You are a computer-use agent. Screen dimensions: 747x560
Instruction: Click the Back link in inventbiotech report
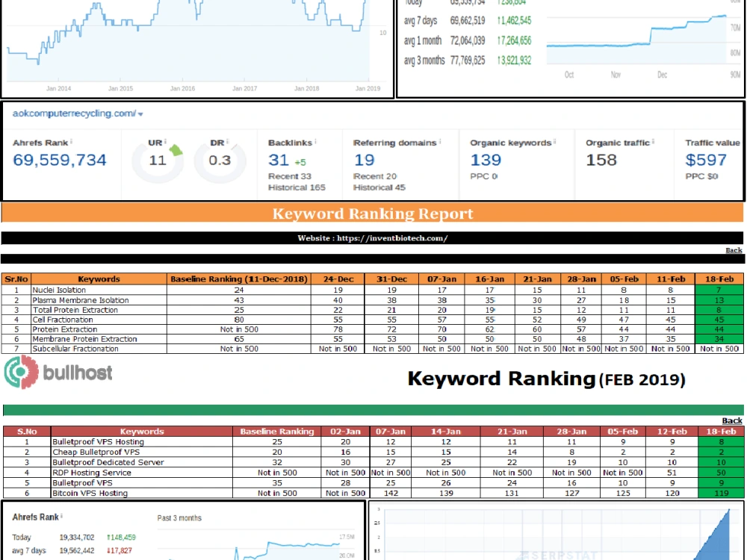click(x=734, y=250)
